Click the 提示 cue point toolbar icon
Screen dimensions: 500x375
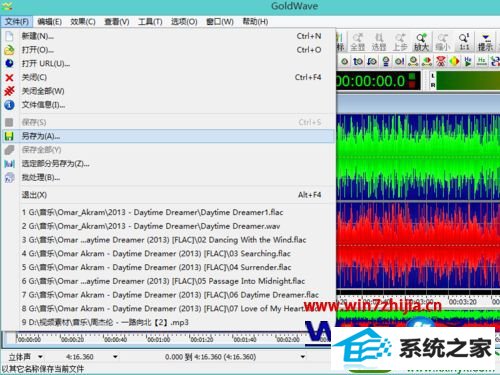pyautogui.click(x=485, y=42)
